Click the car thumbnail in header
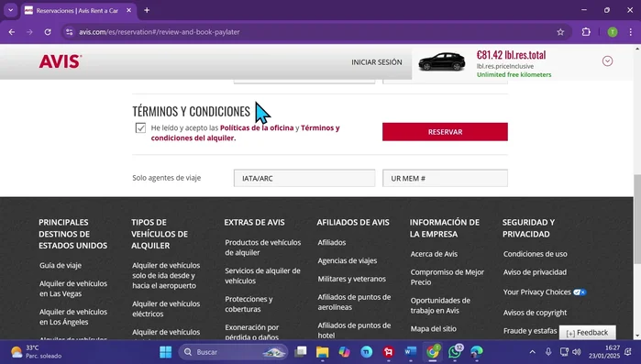This screenshot has height=364, width=641. 442,61
